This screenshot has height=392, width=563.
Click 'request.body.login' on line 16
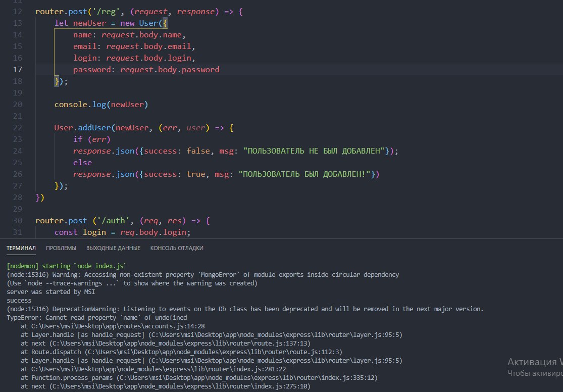coord(148,58)
